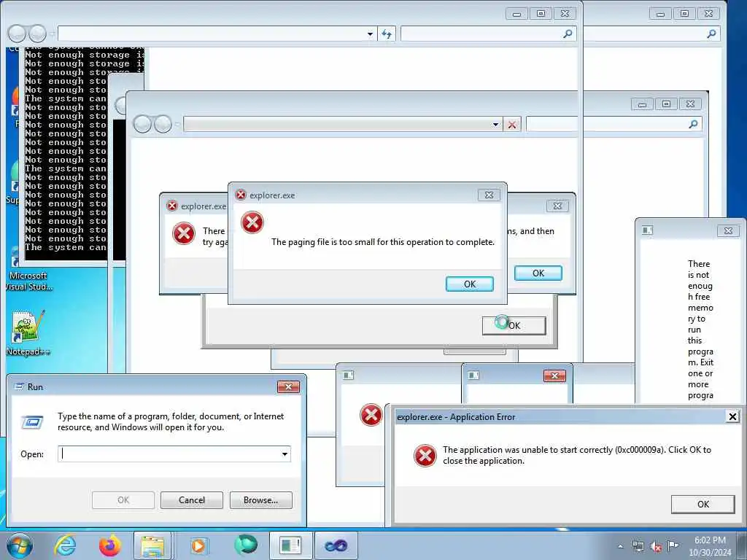Open the clock showing 6:02 PM
This screenshot has height=560, width=747.
coord(710,546)
